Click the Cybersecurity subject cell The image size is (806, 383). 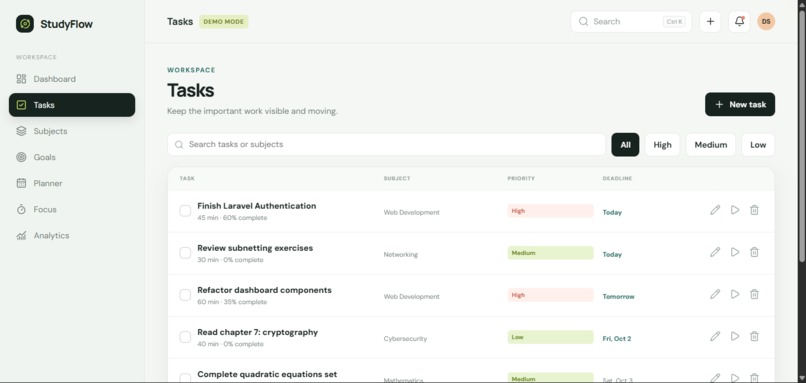(405, 339)
